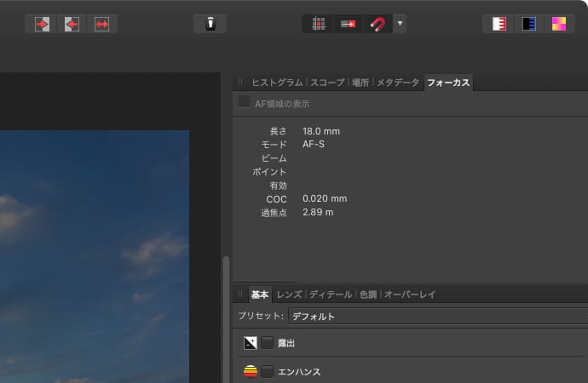Toggle the red magnet snapping icon
This screenshot has height=383, width=588.
tap(377, 24)
